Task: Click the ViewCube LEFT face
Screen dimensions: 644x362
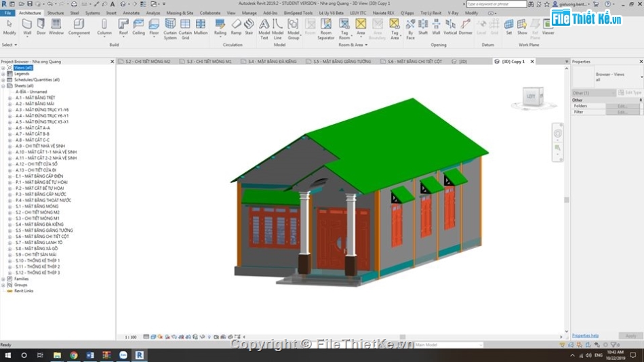Action: pyautogui.click(x=531, y=96)
